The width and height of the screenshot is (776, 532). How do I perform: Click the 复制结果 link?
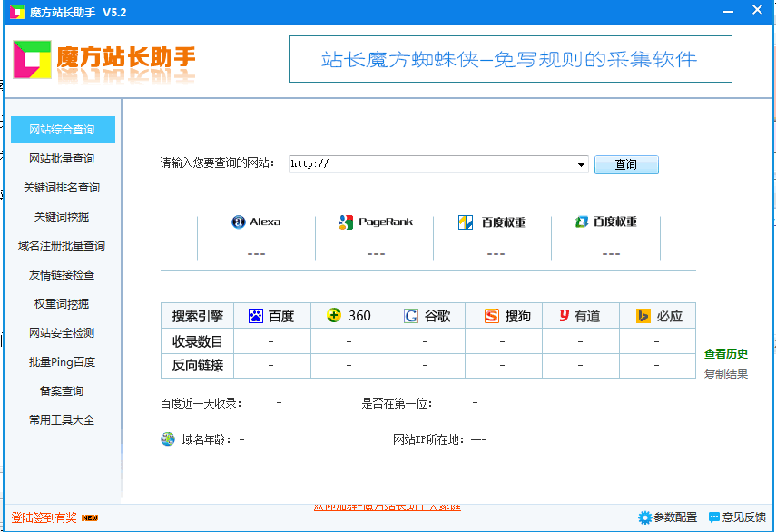726,374
